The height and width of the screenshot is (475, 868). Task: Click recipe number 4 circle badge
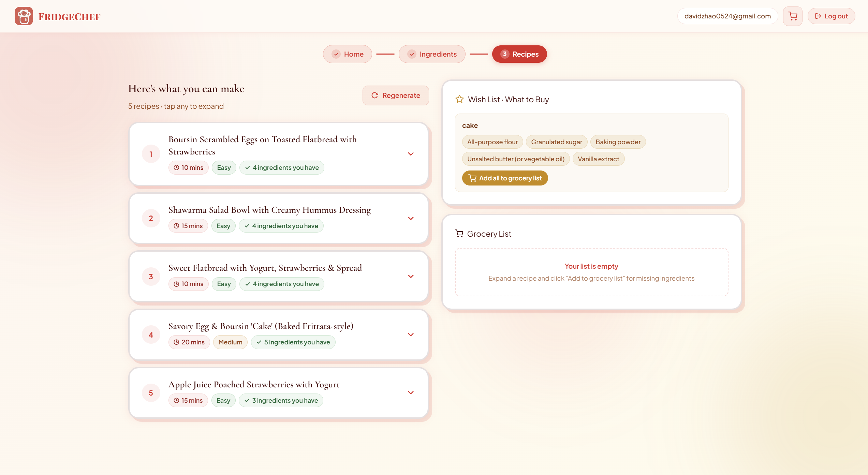151,335
